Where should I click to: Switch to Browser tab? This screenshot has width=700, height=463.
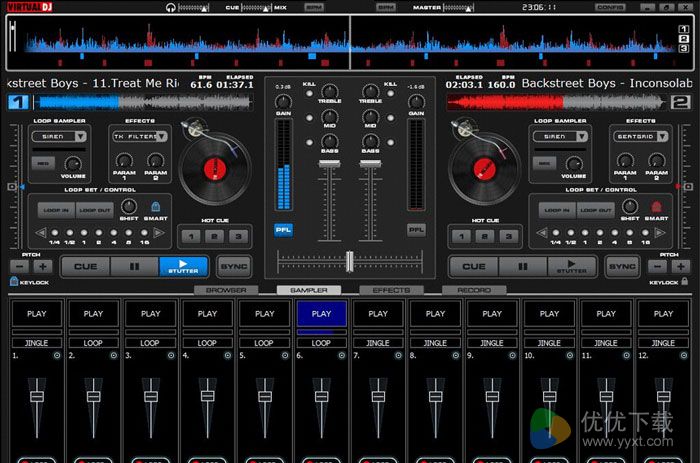coord(226,290)
